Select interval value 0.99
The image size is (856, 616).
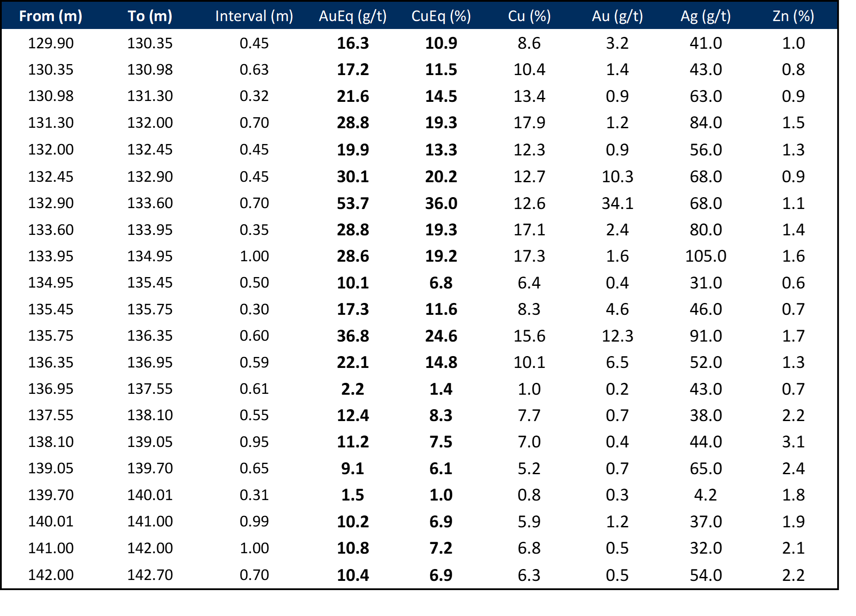pos(254,521)
